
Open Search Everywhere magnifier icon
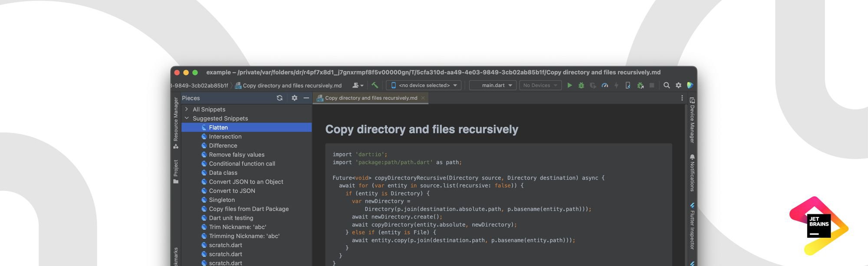tap(667, 85)
